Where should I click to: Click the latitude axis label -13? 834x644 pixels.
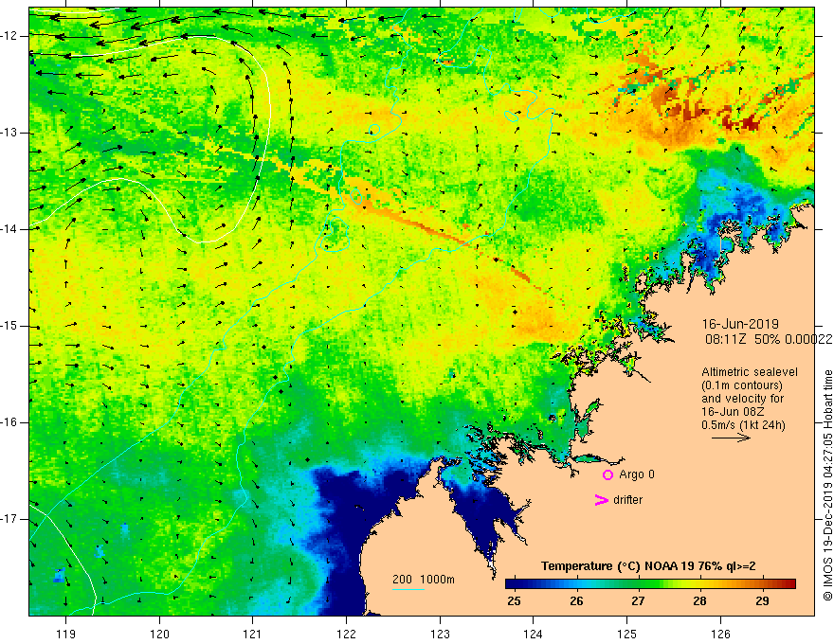(10, 133)
